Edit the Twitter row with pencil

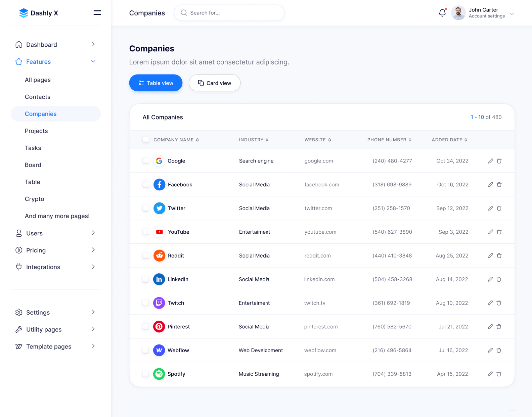[x=490, y=208]
